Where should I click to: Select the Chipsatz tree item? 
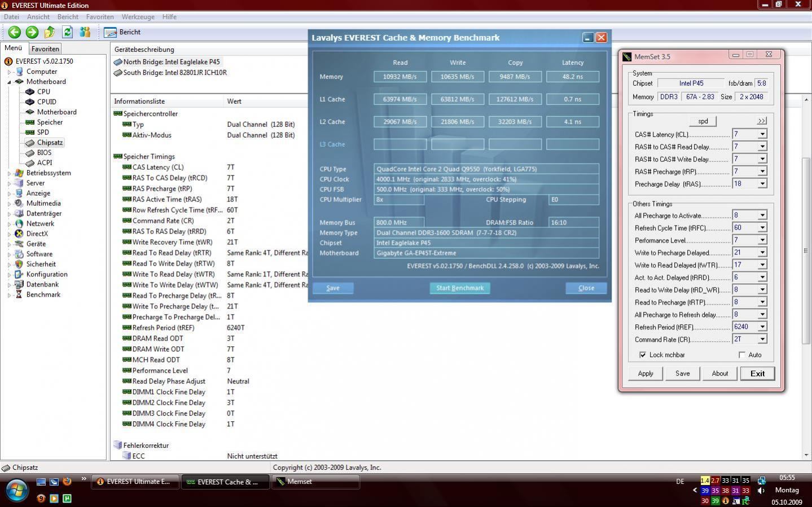50,142
